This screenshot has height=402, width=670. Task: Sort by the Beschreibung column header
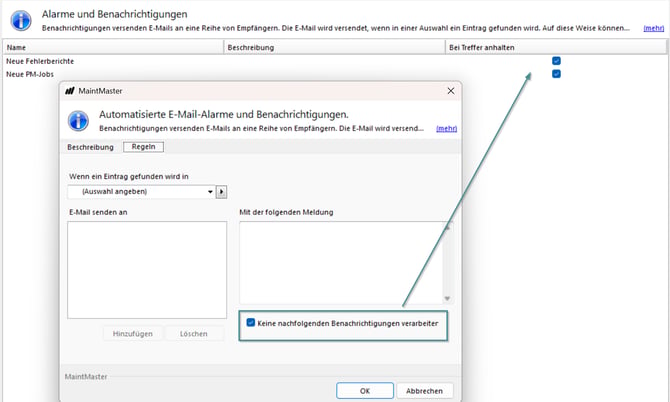335,47
